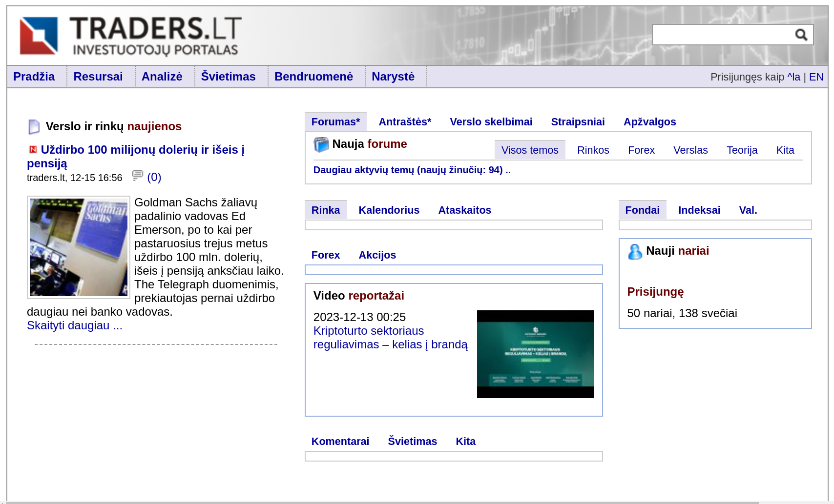Open Daugiau aktyvių temų link
Viewport: 834px width, 504px height.
[x=412, y=170]
